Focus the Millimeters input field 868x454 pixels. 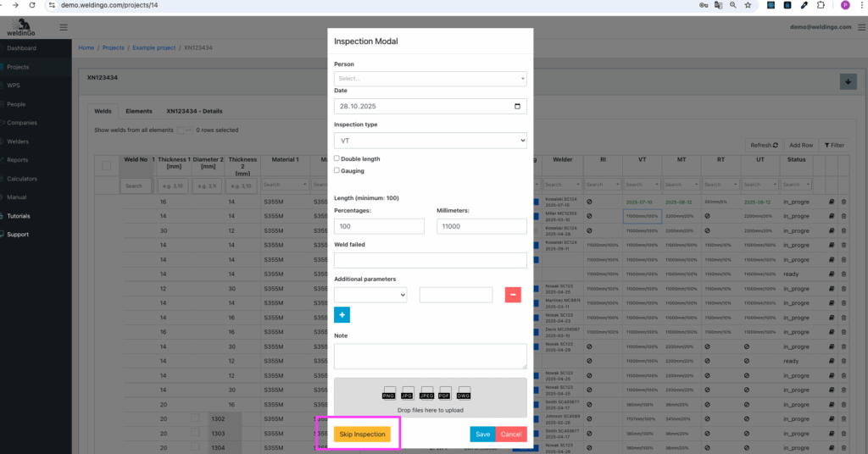(x=481, y=226)
